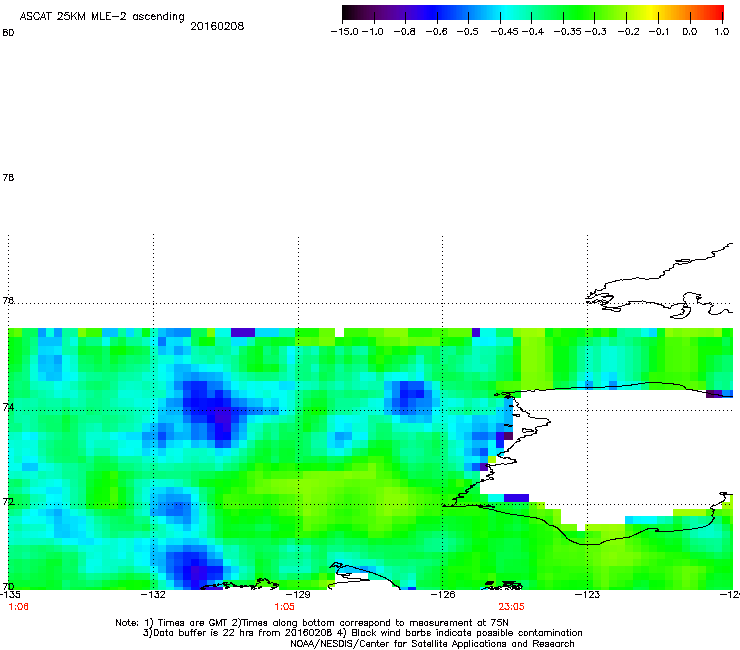Click the color bar label -0.2
This screenshot has height=650, width=740.
pos(628,32)
